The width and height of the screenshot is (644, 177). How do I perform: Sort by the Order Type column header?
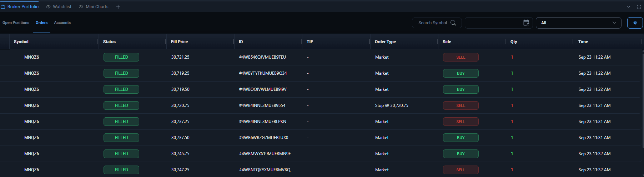(x=385, y=42)
